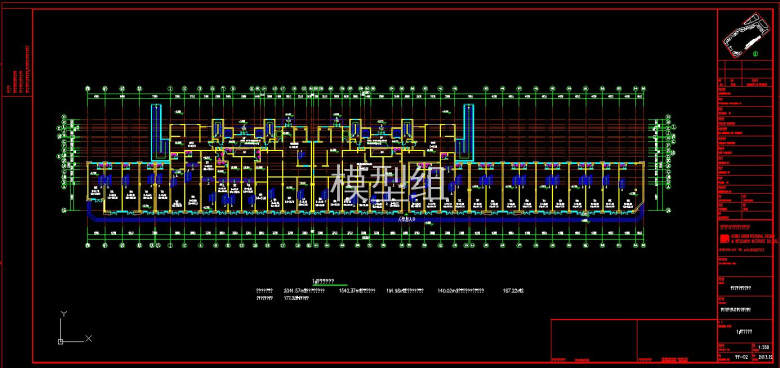
Task: Click the top-left first grid axis bubble
Action: click(88, 89)
